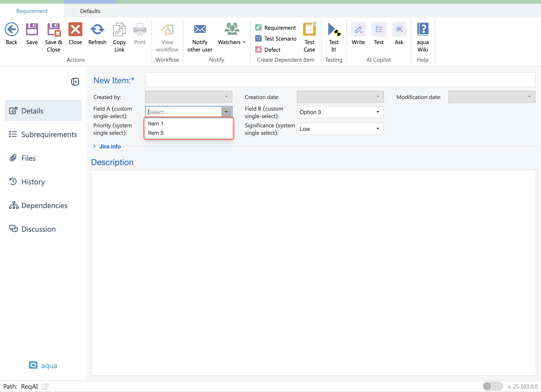Click the Refresh icon in Actions
The image size is (541, 392).
click(x=97, y=29)
